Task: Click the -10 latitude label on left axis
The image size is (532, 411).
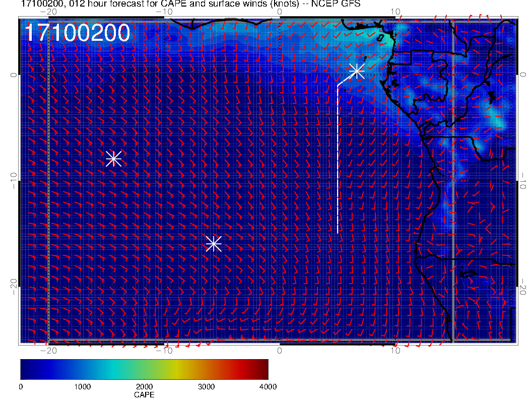Action: [x=14, y=181]
